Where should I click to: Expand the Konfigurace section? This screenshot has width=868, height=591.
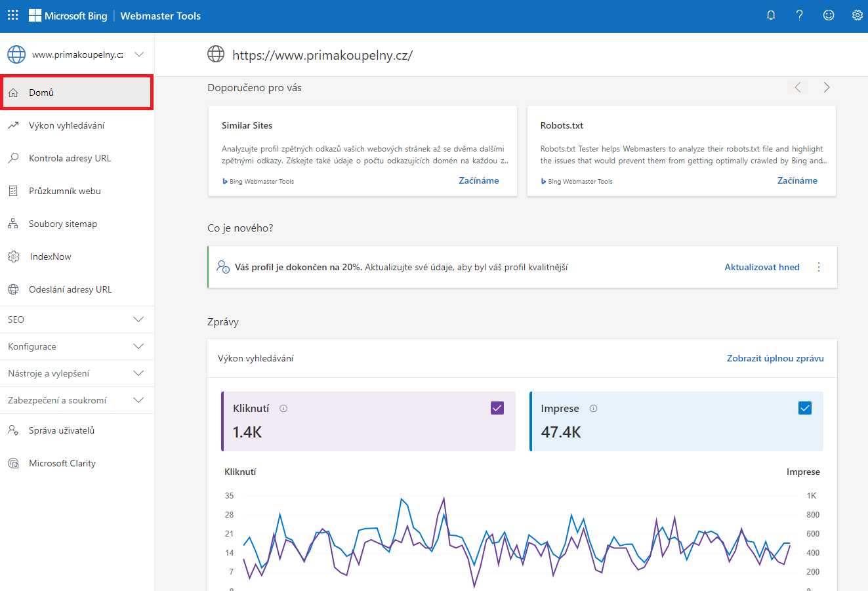click(x=77, y=346)
